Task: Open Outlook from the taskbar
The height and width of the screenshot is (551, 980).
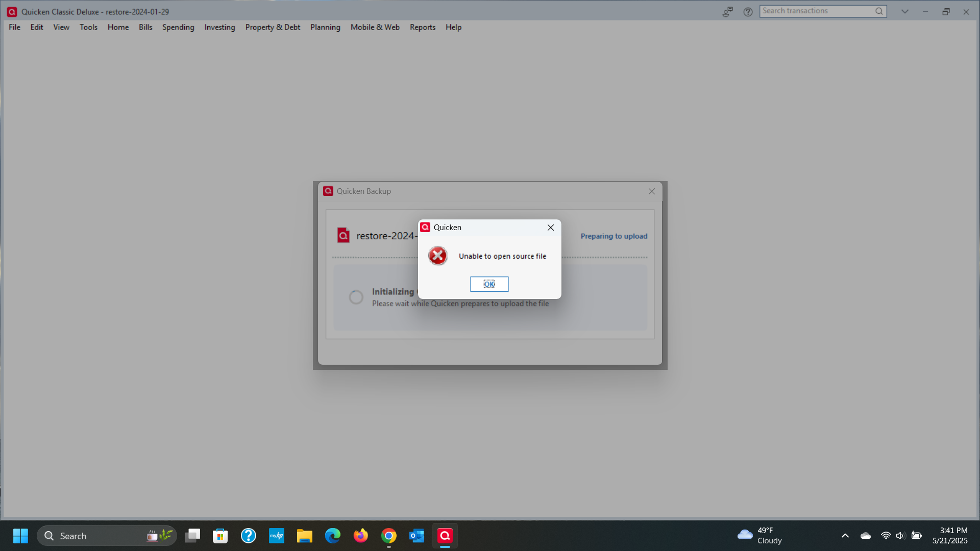Action: coord(417,536)
